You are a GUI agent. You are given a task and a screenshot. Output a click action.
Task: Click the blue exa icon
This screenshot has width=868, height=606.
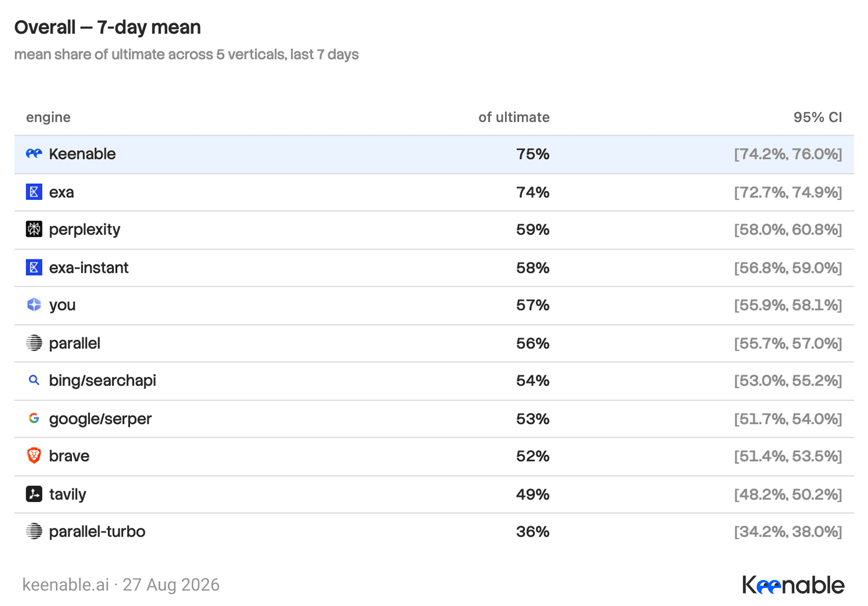coord(34,192)
